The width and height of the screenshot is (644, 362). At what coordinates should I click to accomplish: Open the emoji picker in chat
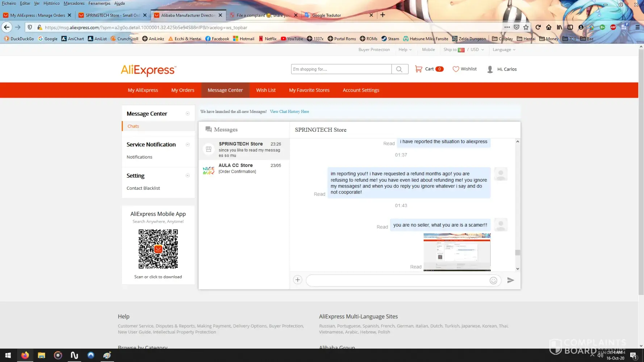pos(493,281)
